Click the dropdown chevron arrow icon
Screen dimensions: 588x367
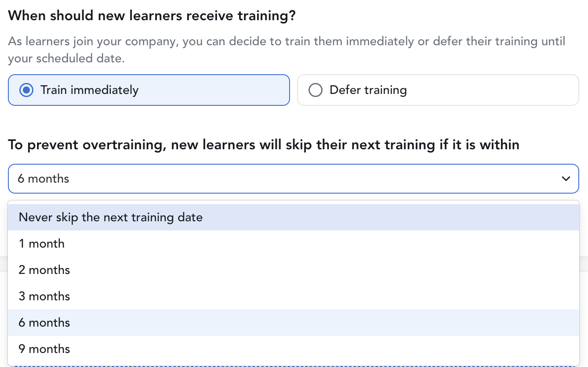tap(566, 179)
